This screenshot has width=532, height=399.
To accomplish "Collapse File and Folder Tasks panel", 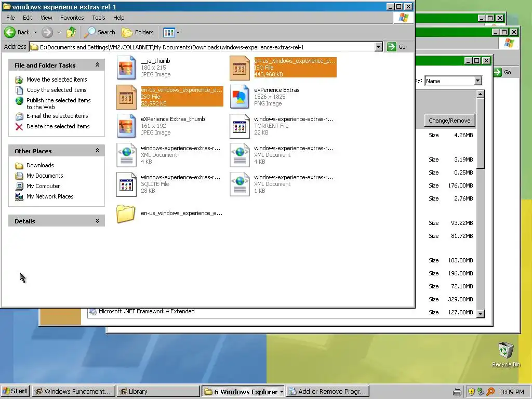I will (97, 65).
